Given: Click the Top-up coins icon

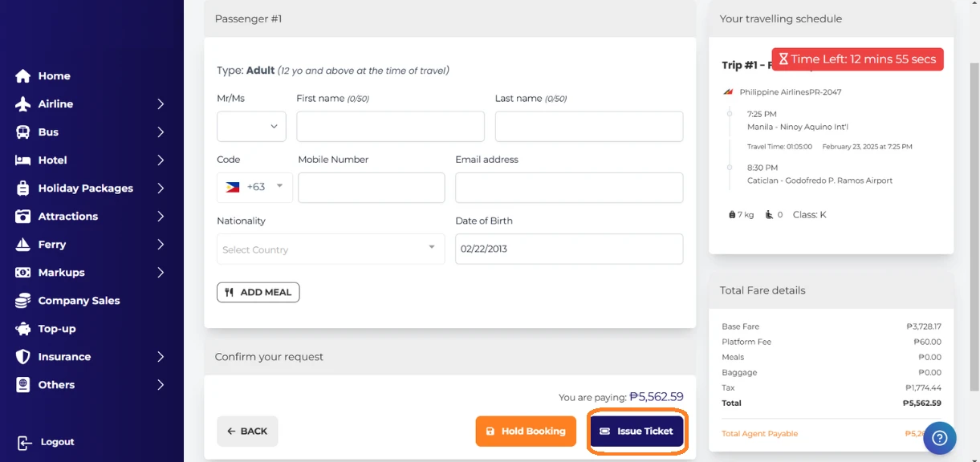Looking at the screenshot, I should click(x=23, y=329).
